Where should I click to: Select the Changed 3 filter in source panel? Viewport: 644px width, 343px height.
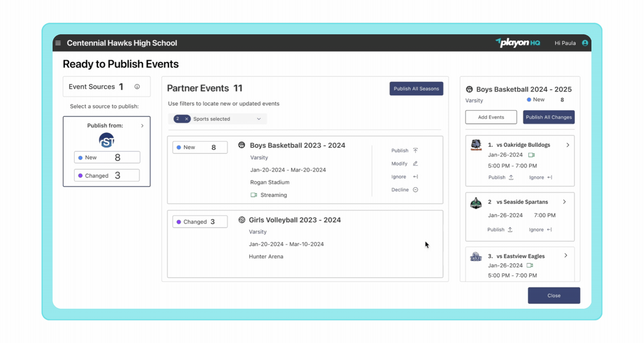tap(107, 175)
